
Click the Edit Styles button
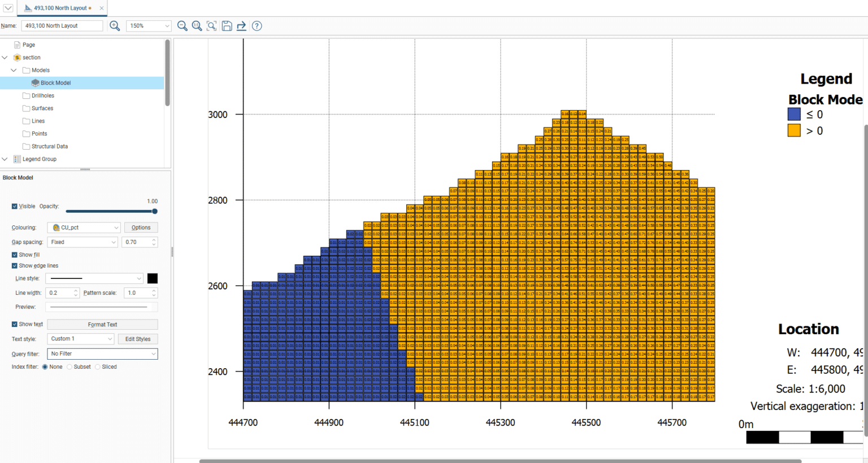pyautogui.click(x=137, y=339)
